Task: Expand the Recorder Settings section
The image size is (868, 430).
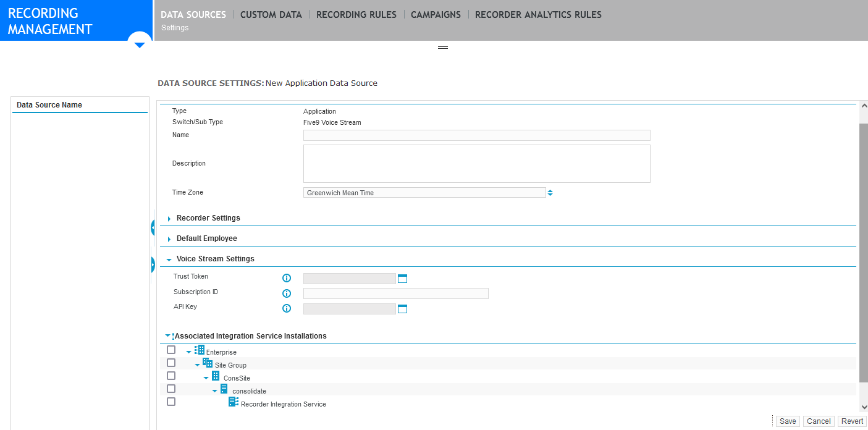Action: click(168, 217)
